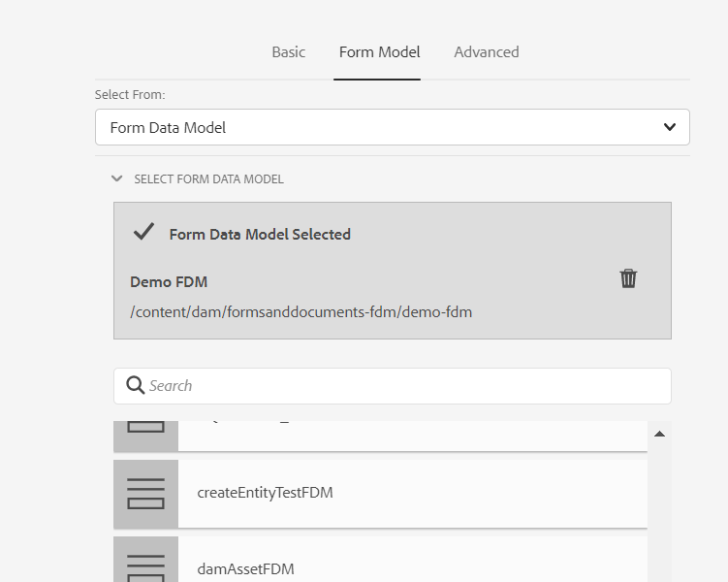
Task: Open the Select From dropdown
Action: [392, 127]
